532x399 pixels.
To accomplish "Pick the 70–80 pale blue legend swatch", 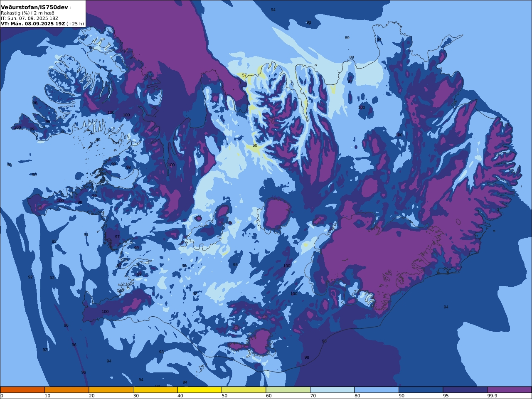I will coord(332,390).
